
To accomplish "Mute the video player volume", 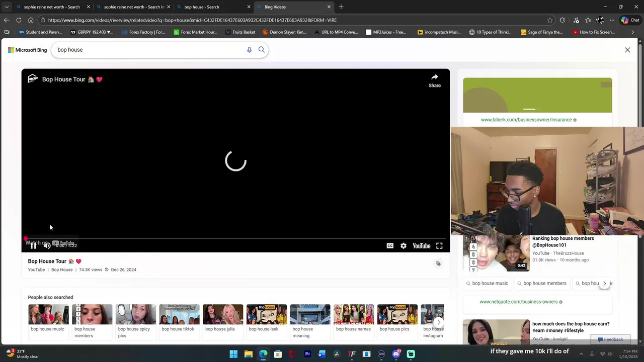I will (47, 245).
